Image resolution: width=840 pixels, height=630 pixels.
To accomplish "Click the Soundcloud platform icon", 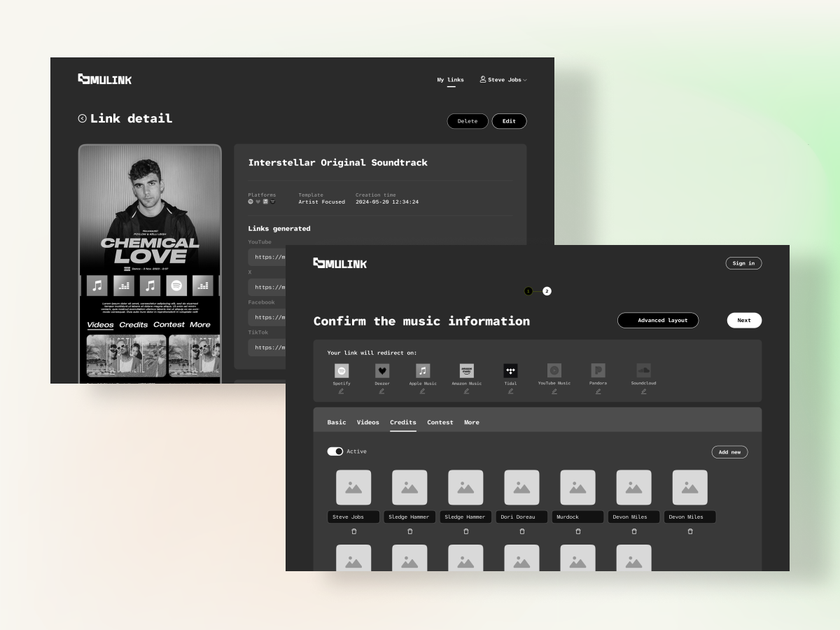I will tap(643, 370).
